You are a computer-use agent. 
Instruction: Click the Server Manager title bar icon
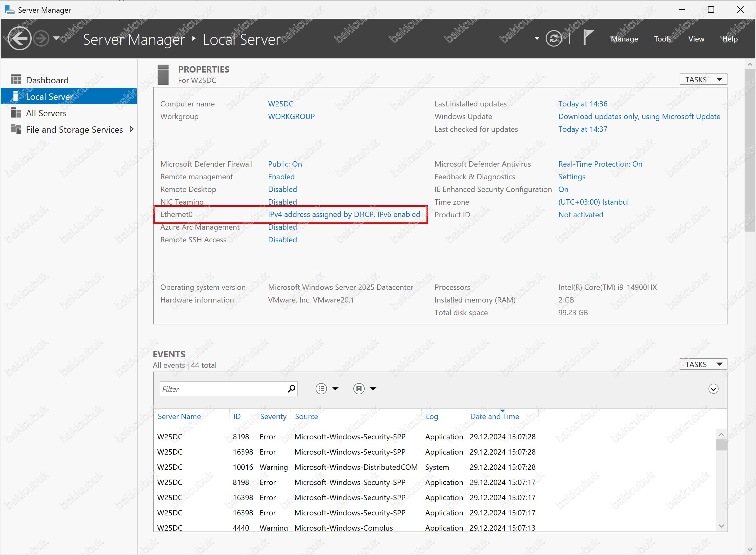(10, 10)
